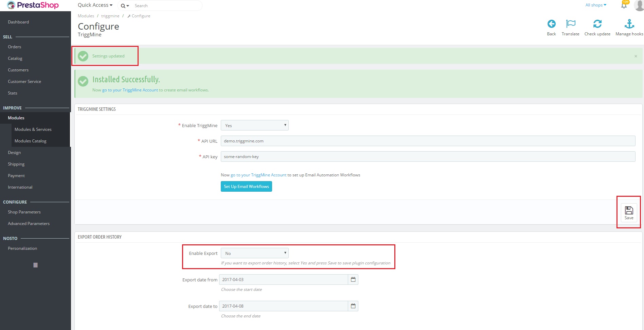Go to Dashboard in sidebar

18,22
